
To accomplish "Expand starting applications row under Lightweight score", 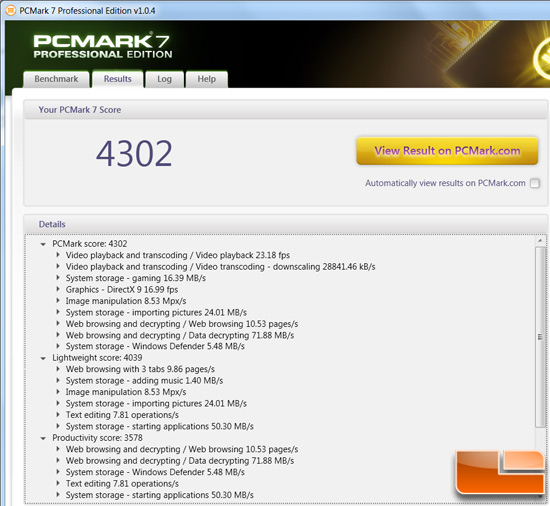I will pyautogui.click(x=58, y=426).
